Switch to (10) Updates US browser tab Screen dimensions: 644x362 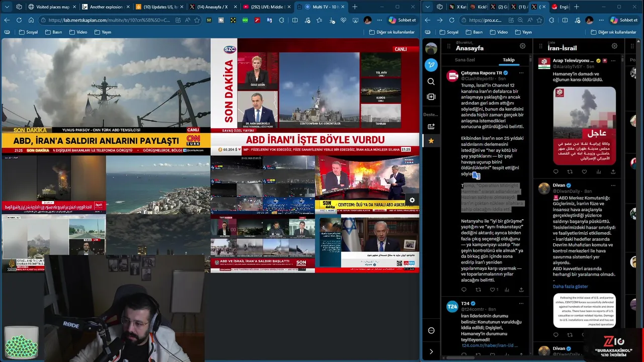159,7
